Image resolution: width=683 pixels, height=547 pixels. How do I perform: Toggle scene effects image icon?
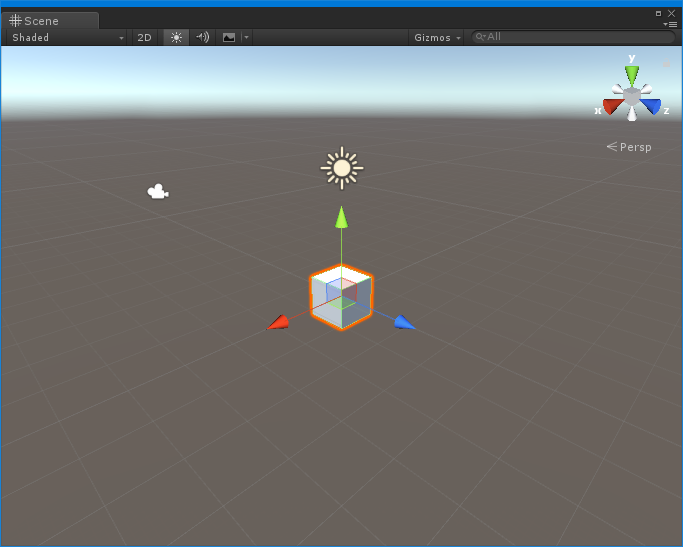pyautogui.click(x=229, y=37)
